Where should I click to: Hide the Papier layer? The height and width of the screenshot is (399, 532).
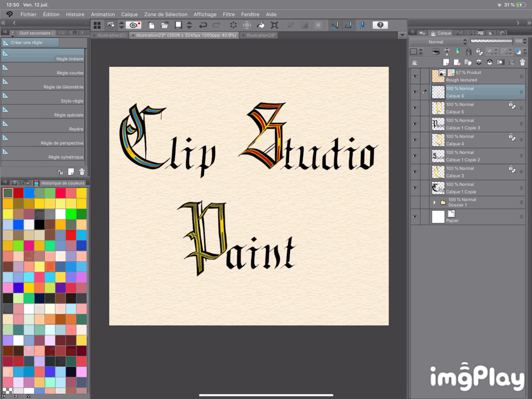click(x=415, y=217)
